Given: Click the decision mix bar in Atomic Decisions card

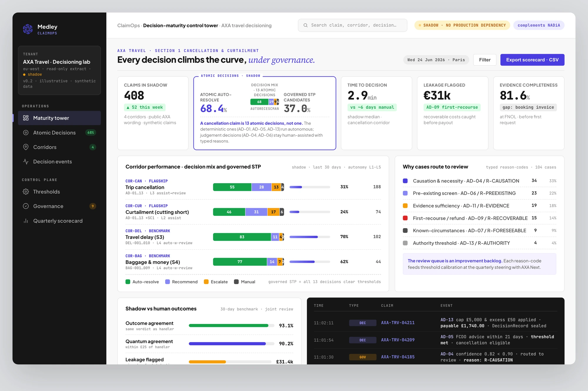Looking at the screenshot, I should click(x=265, y=102).
